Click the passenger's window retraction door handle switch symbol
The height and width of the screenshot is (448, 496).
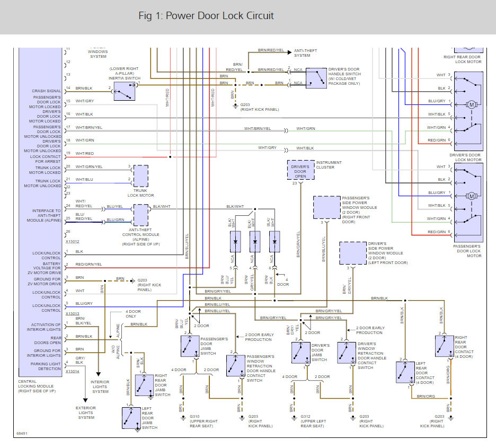point(236,365)
